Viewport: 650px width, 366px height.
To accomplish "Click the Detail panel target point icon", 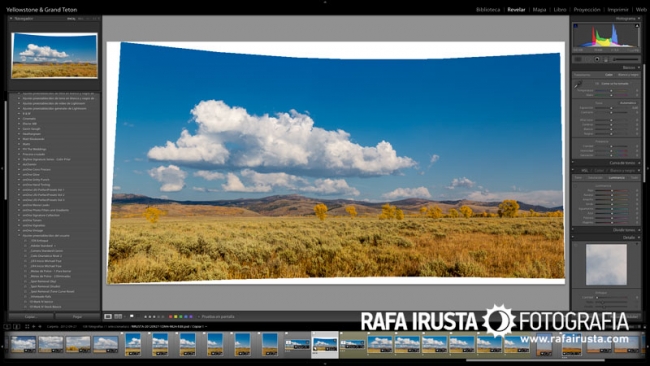I will pyautogui.click(x=576, y=245).
